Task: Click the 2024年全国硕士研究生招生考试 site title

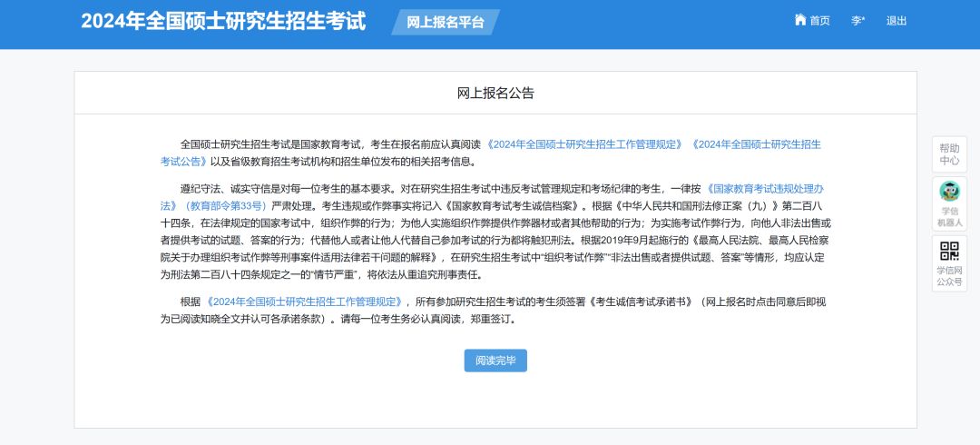Action: pos(223,21)
